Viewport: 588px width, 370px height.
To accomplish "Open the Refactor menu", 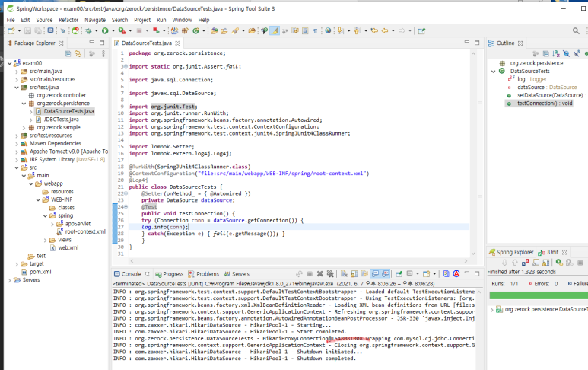I will [68, 20].
